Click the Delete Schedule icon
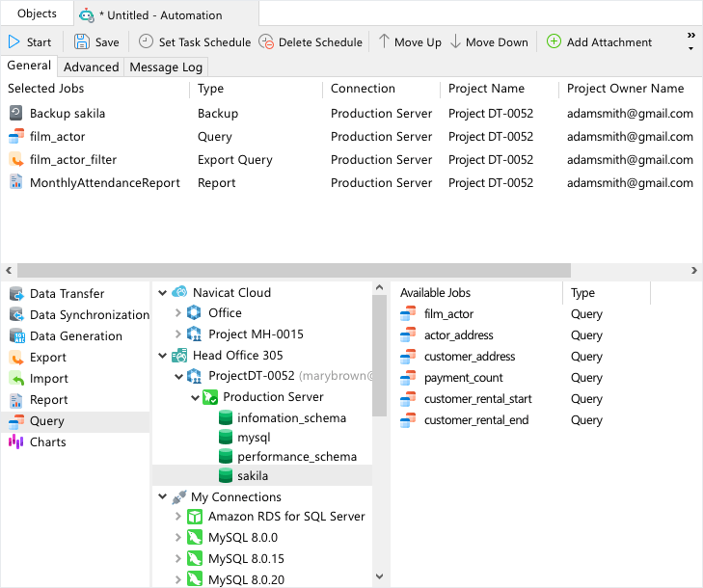Image resolution: width=703 pixels, height=588 pixels. 266,42
